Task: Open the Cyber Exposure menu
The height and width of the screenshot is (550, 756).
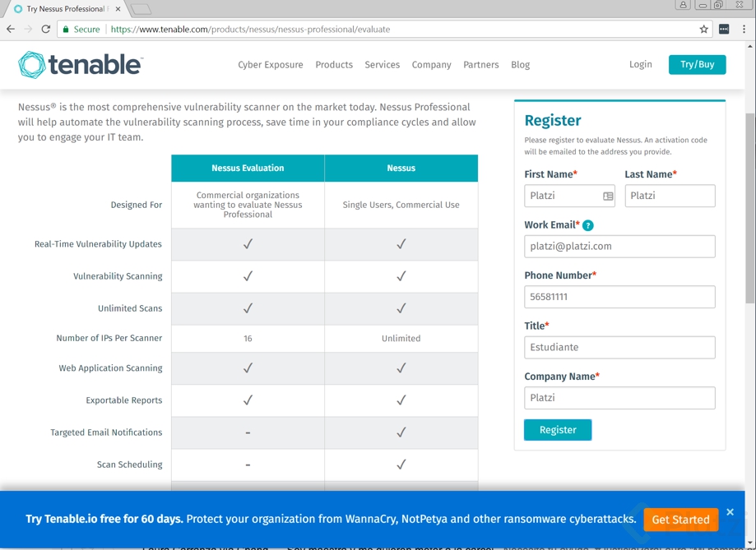Action: pyautogui.click(x=271, y=65)
